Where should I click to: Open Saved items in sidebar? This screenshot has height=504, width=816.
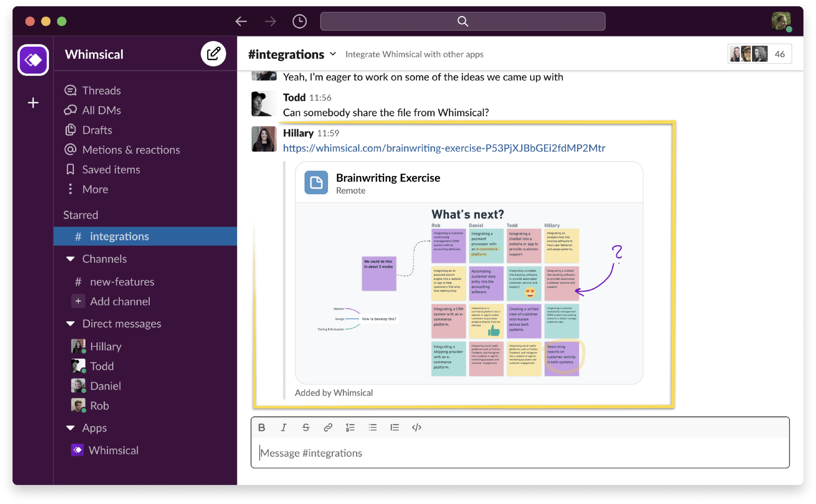[111, 169]
